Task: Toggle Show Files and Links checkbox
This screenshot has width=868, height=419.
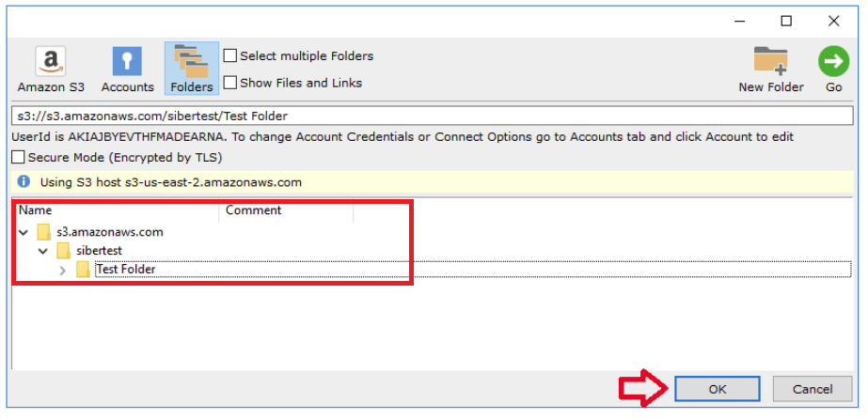Action: coord(230,83)
